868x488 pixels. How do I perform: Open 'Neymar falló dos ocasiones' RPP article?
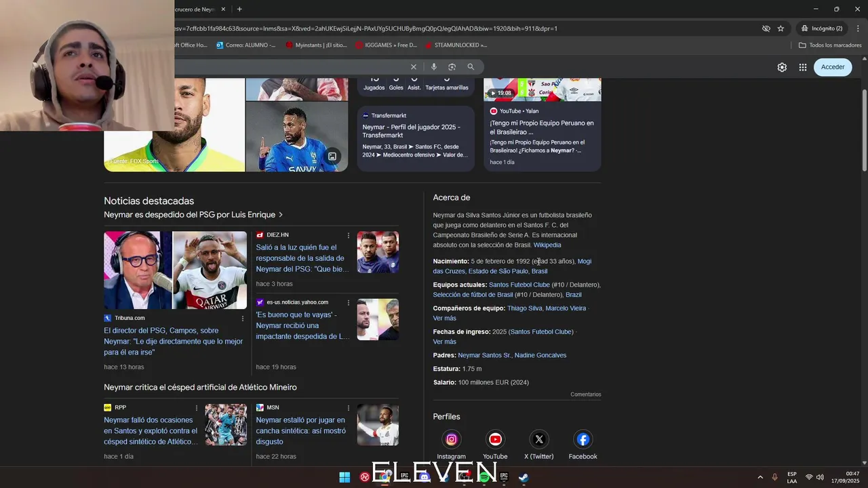point(151,431)
